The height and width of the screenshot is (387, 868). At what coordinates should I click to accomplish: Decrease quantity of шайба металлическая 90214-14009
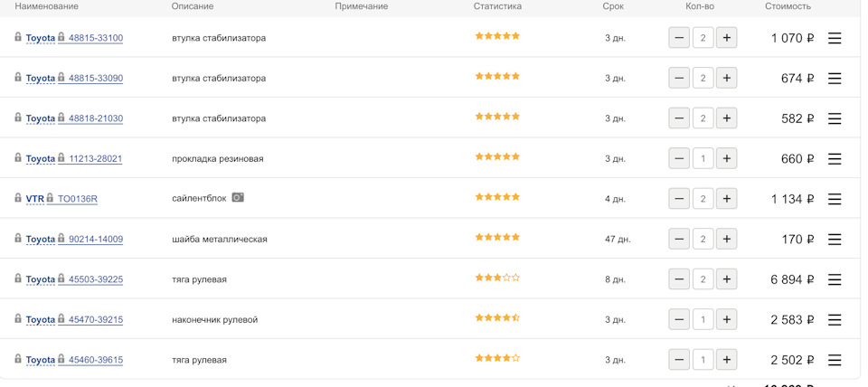[x=679, y=239]
